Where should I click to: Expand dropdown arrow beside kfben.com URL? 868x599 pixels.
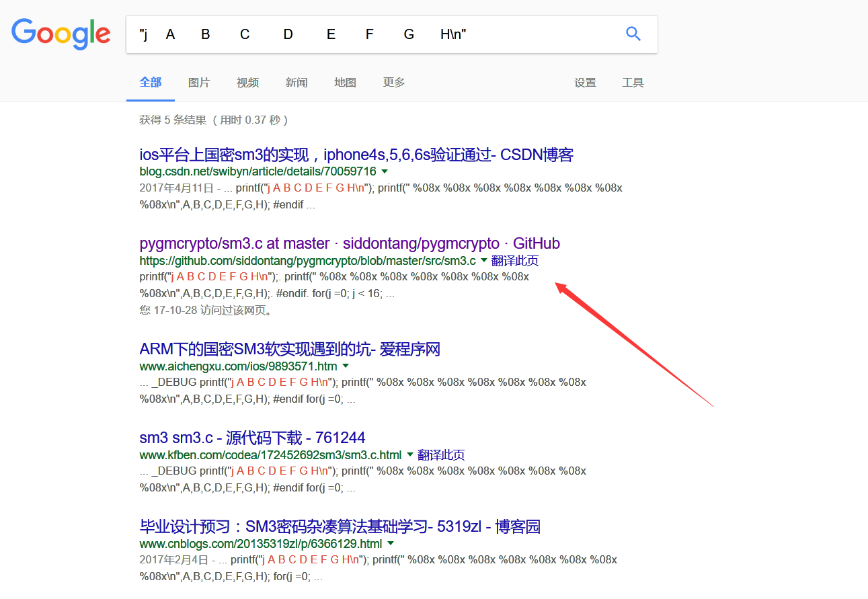[x=409, y=455]
